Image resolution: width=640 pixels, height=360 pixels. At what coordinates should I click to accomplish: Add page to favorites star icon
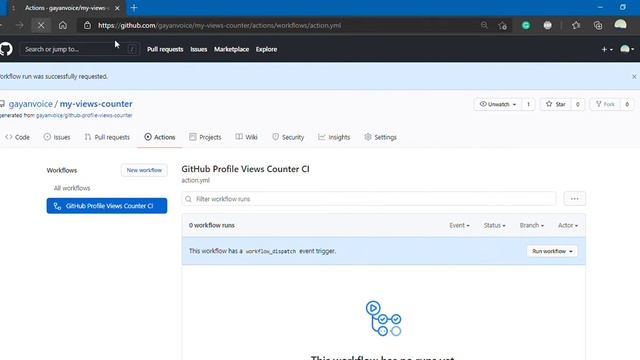[502, 25]
